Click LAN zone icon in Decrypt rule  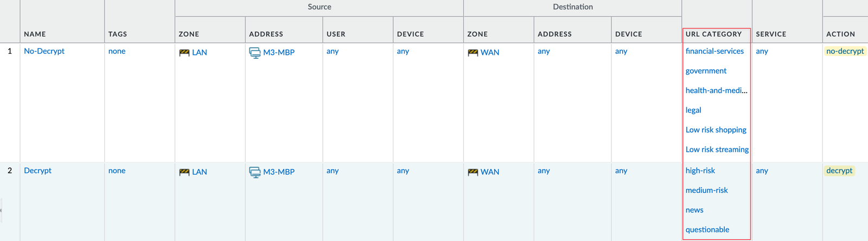(184, 172)
